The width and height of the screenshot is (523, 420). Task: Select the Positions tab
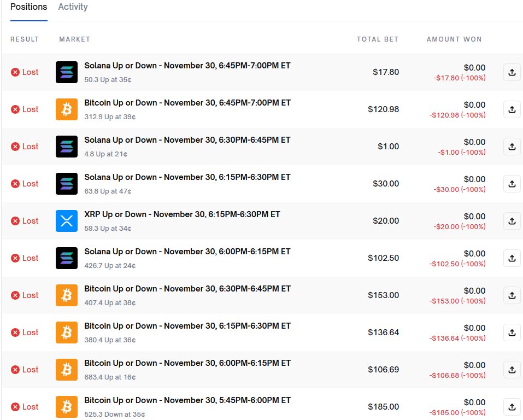point(28,7)
